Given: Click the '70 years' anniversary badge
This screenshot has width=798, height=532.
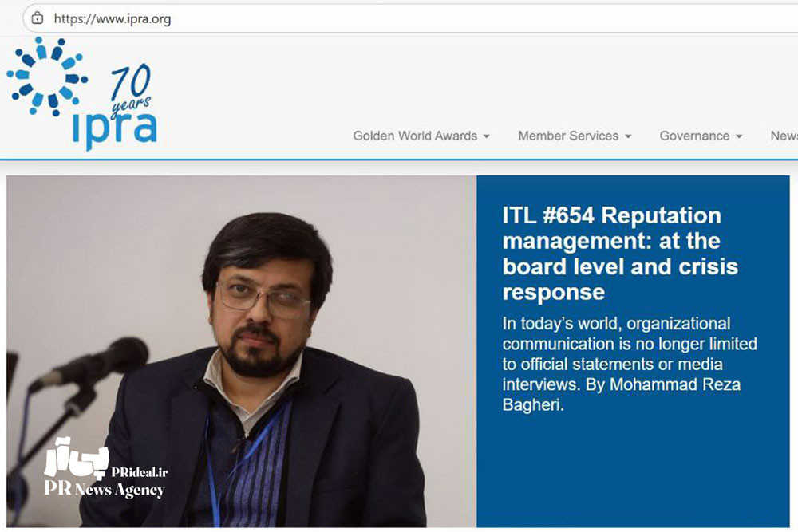Looking at the screenshot, I should tap(130, 86).
